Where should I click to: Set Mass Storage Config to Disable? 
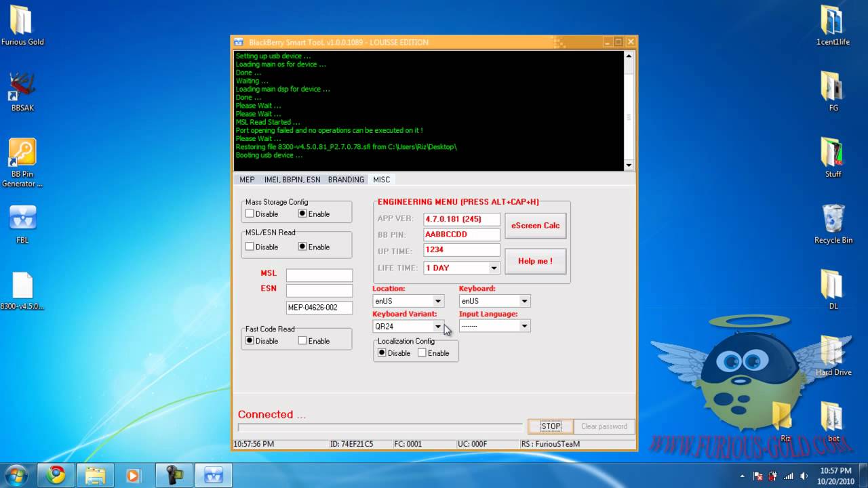[x=250, y=213]
